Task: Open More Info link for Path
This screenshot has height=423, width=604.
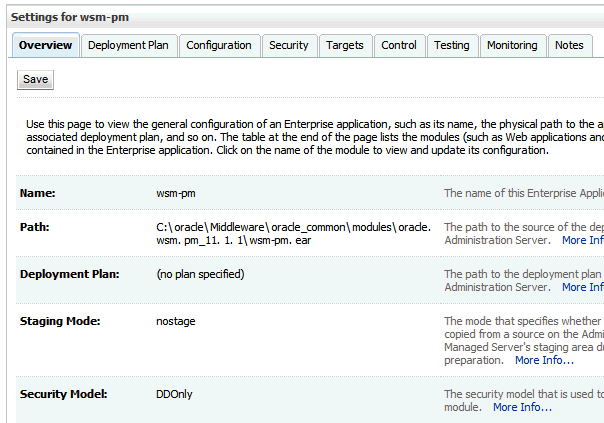Action: click(x=582, y=240)
